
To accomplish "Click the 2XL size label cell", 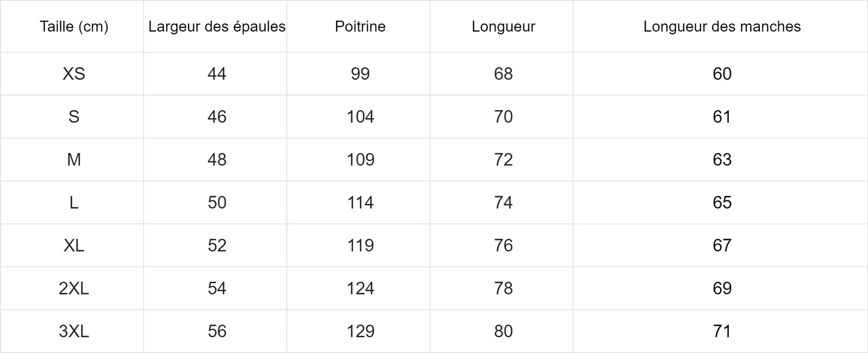I will [74, 289].
